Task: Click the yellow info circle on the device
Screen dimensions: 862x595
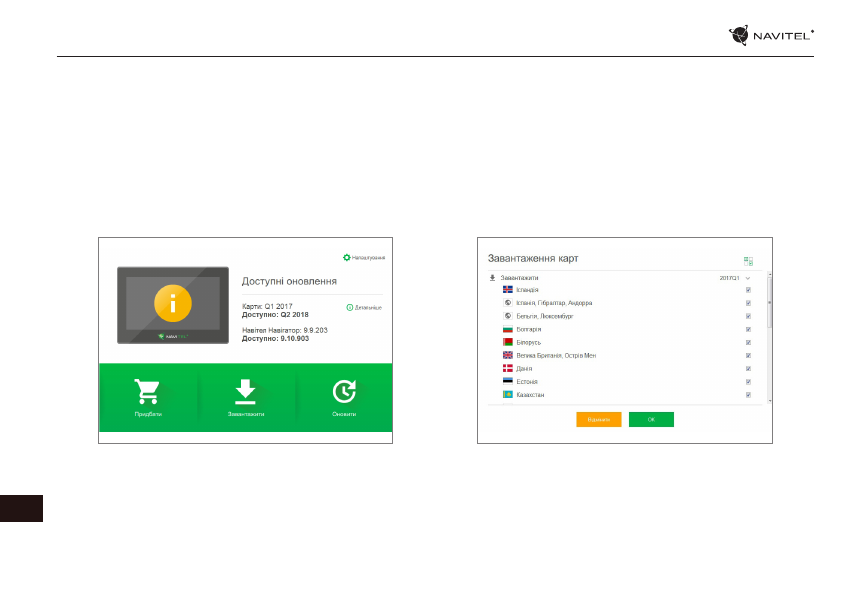Action: [173, 305]
